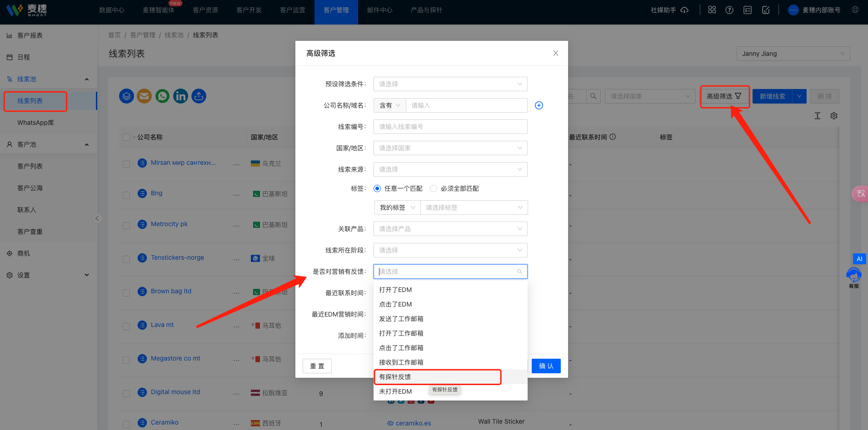Viewport: 868px width, 430px height.
Task: Click the eye icon beside ceramiko.es
Action: tap(390, 423)
